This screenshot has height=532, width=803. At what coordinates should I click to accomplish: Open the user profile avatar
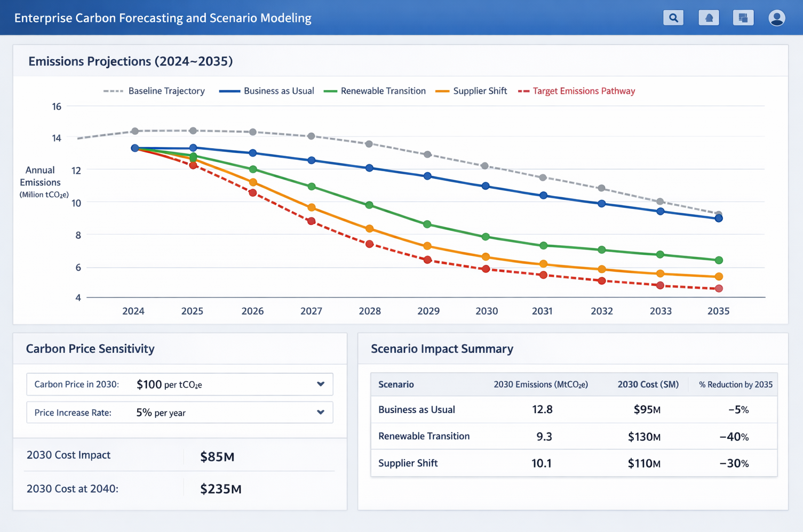point(776,17)
